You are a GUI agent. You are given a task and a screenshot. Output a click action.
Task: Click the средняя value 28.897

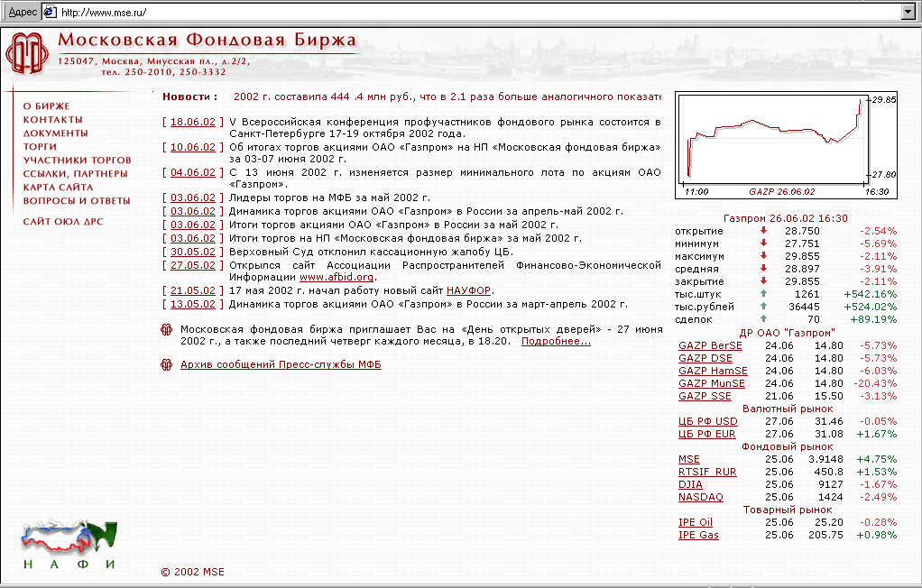(x=802, y=270)
